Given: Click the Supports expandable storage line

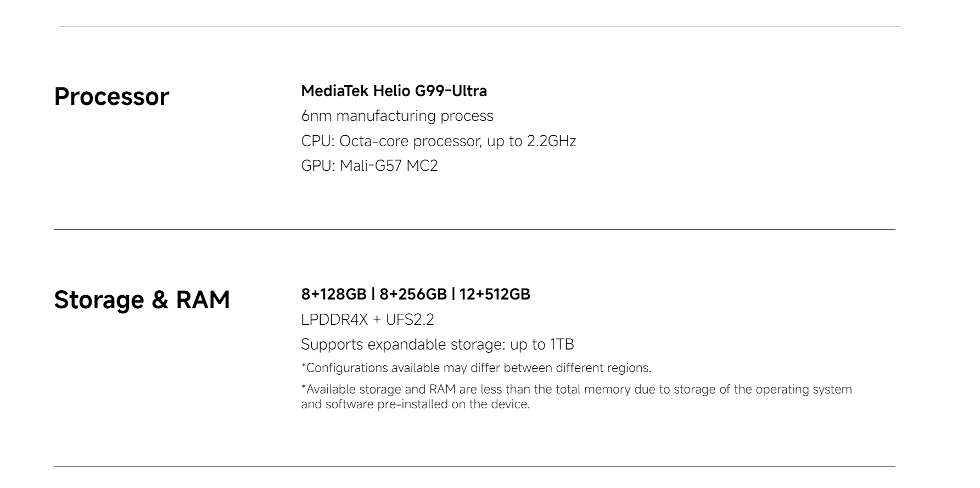Looking at the screenshot, I should (x=437, y=345).
